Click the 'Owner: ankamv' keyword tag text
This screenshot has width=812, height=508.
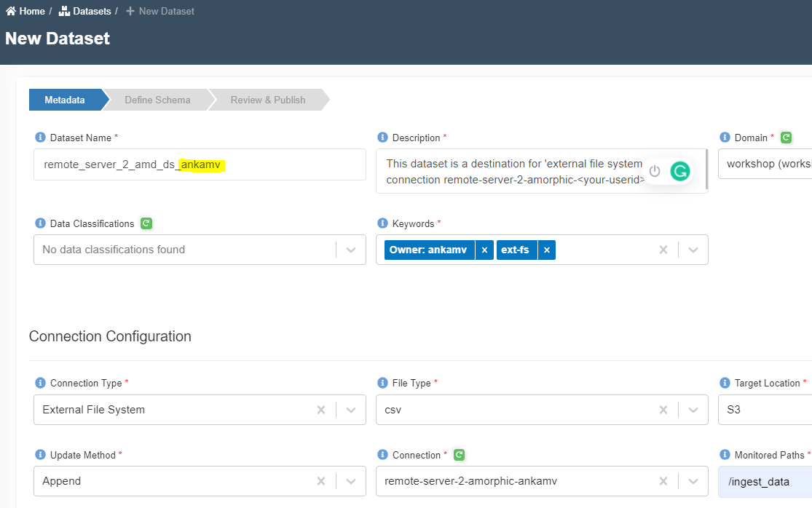tap(427, 250)
